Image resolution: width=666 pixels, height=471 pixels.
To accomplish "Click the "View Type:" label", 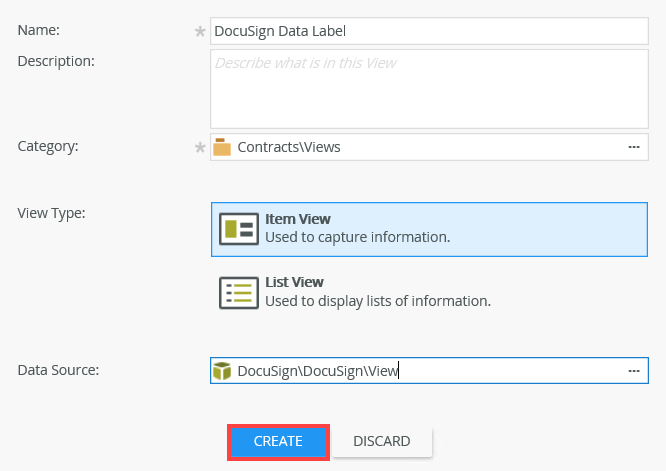I will [52, 212].
